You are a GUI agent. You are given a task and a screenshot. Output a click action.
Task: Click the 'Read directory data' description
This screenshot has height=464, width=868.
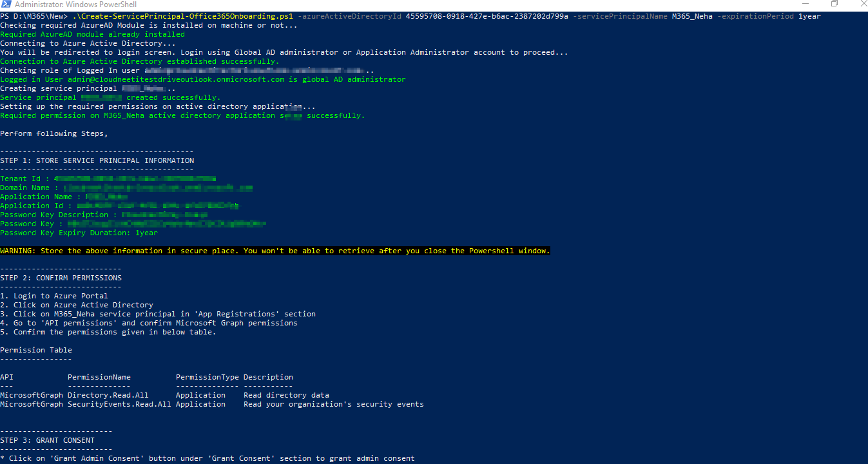tap(286, 395)
